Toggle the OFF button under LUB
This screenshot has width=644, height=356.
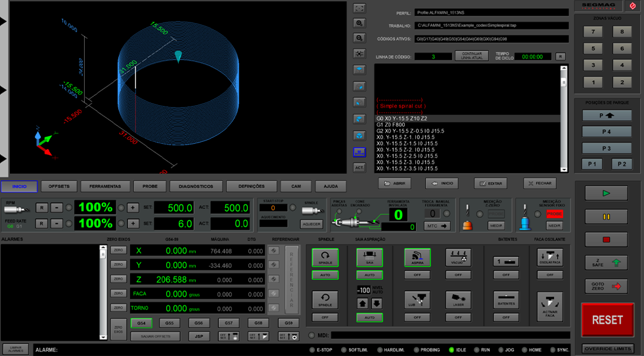(x=417, y=317)
